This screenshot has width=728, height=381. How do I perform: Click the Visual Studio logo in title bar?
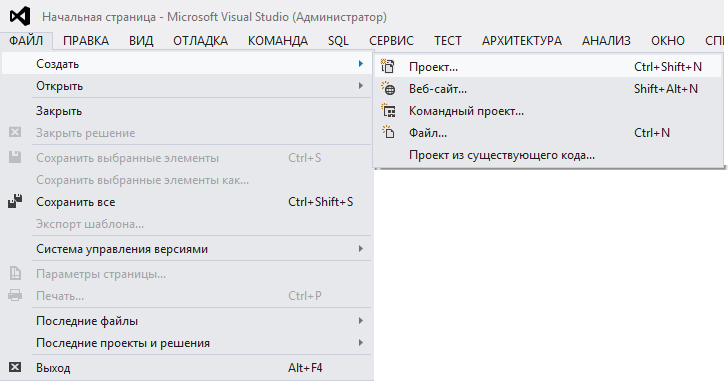pos(20,17)
